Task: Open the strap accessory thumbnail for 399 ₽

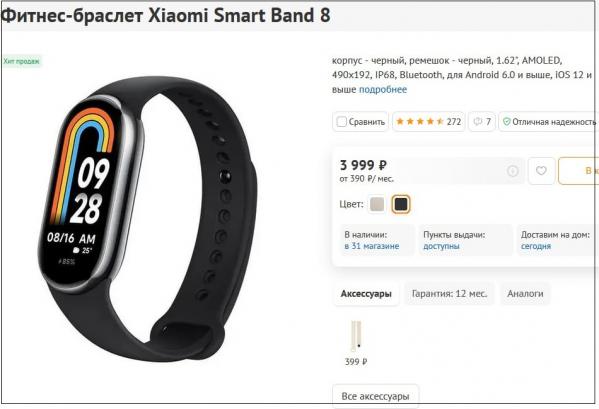Action: click(x=356, y=336)
